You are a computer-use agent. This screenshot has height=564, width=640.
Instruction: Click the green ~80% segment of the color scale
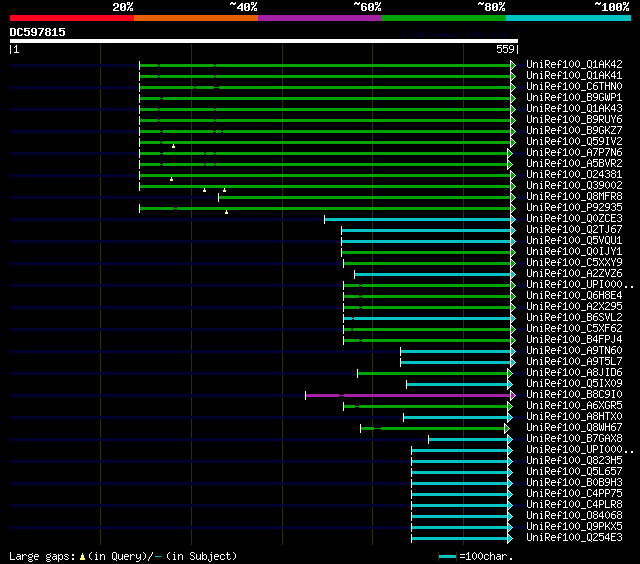[444, 18]
